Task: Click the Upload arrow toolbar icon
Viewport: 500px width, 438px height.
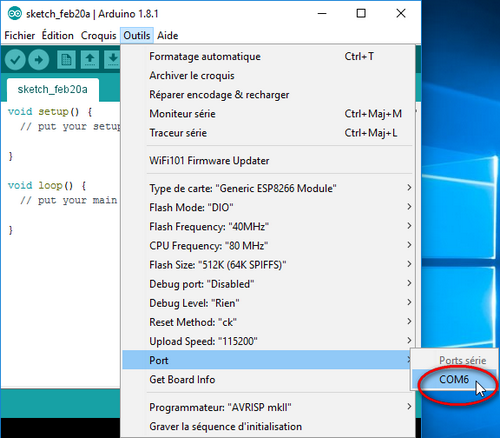Action: [39, 60]
